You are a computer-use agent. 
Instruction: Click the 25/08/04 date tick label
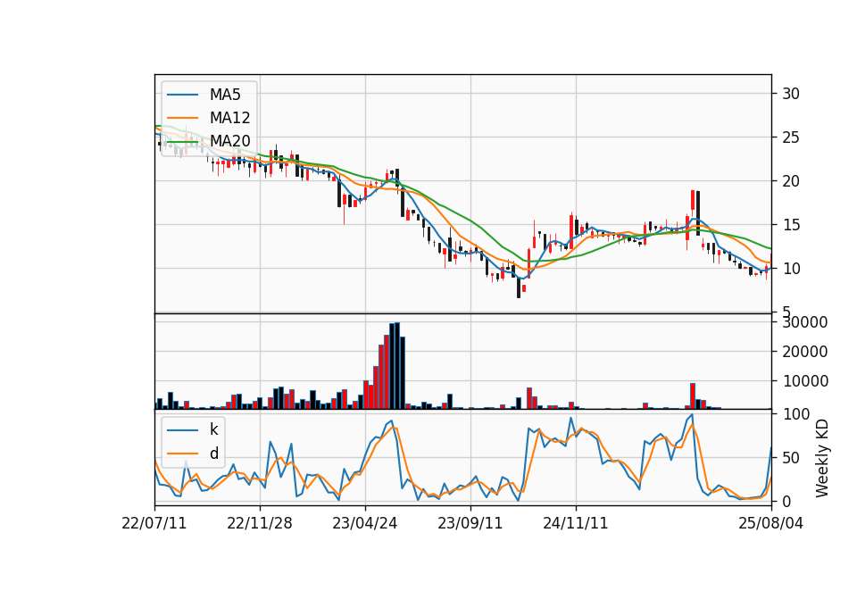pos(770,523)
